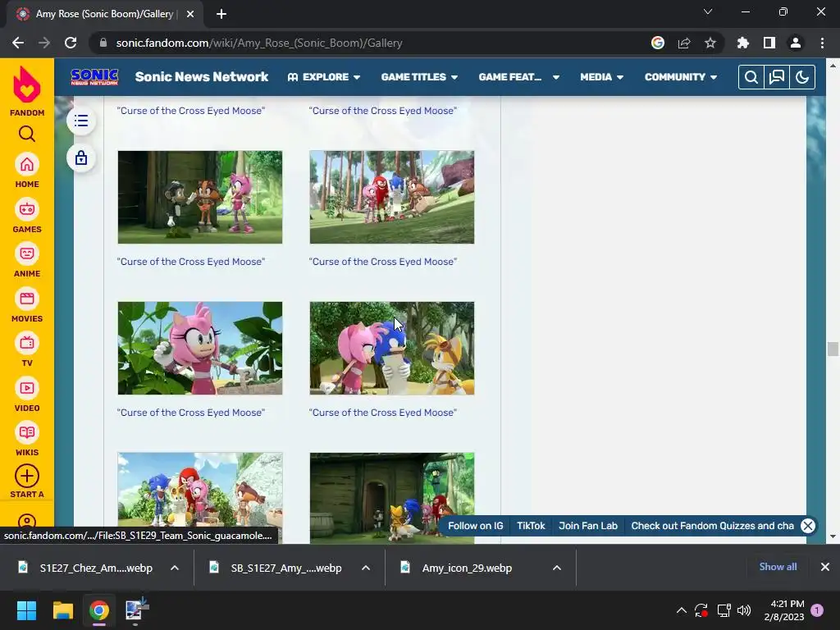Open the table of contents list icon

pos(81,121)
